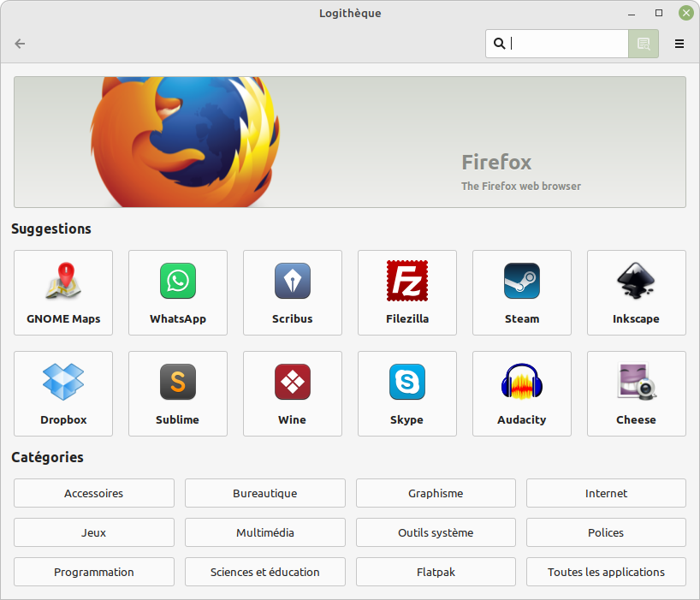Open the Bureautique category
700x600 pixels.
click(264, 493)
